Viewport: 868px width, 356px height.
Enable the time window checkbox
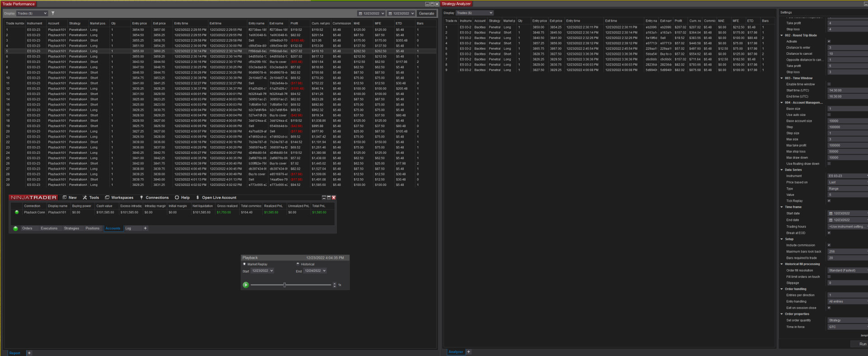[829, 84]
